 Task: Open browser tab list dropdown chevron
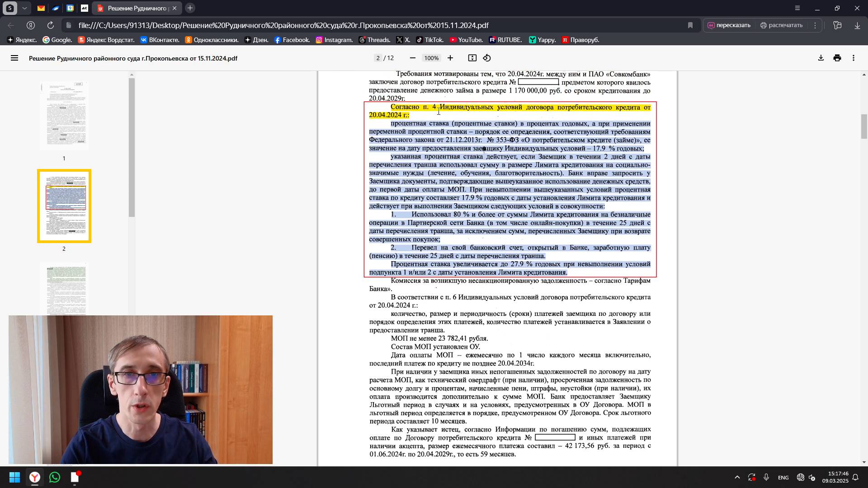24,8
